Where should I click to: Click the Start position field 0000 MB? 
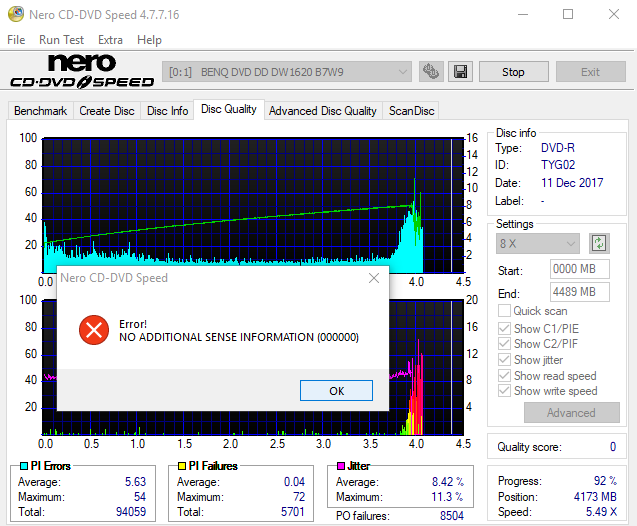(580, 269)
